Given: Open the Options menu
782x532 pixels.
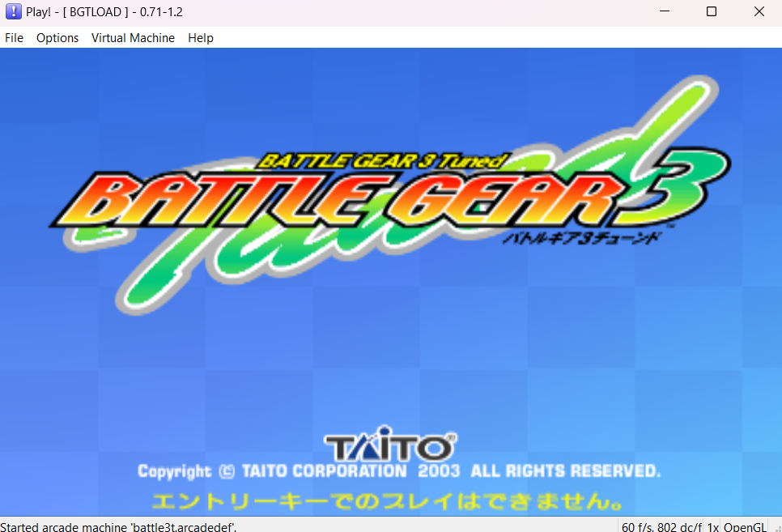Looking at the screenshot, I should (57, 38).
